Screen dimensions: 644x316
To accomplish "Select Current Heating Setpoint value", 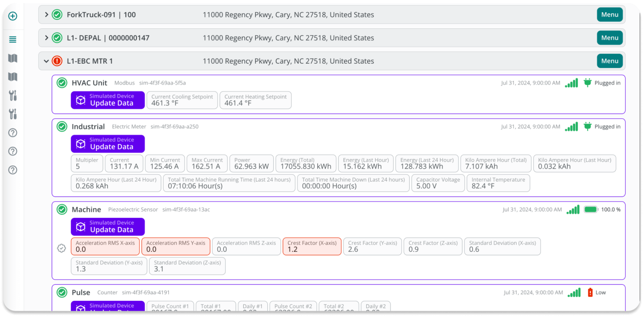I will click(256, 100).
